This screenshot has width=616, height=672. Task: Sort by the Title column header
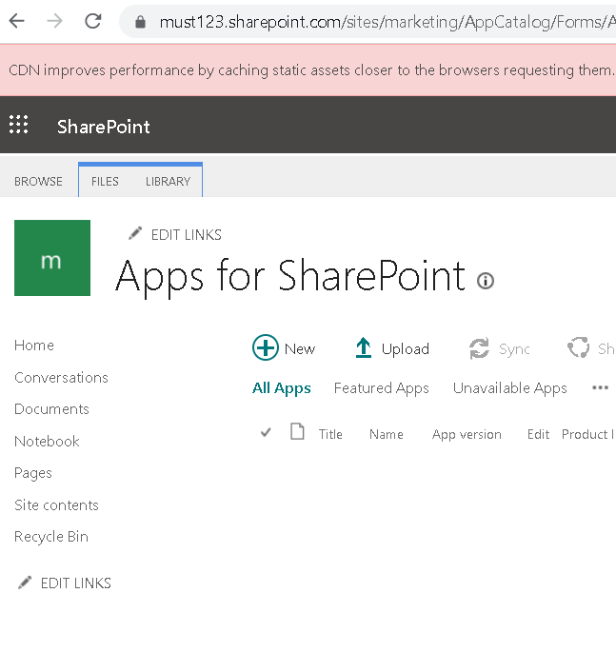click(x=330, y=434)
